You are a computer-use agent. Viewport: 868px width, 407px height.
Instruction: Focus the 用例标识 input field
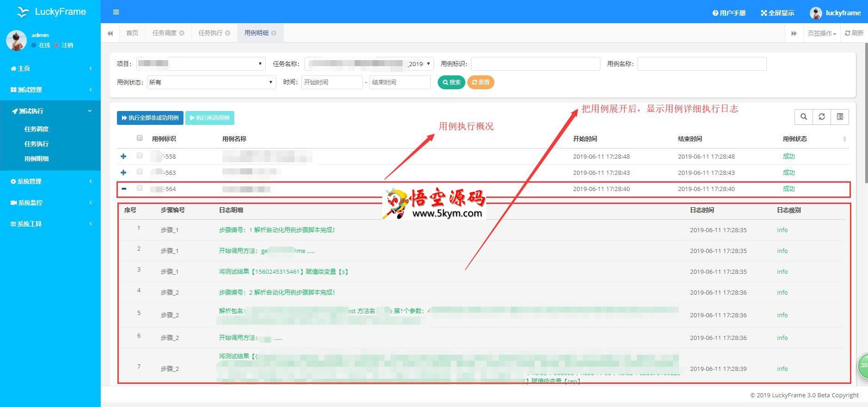[535, 64]
